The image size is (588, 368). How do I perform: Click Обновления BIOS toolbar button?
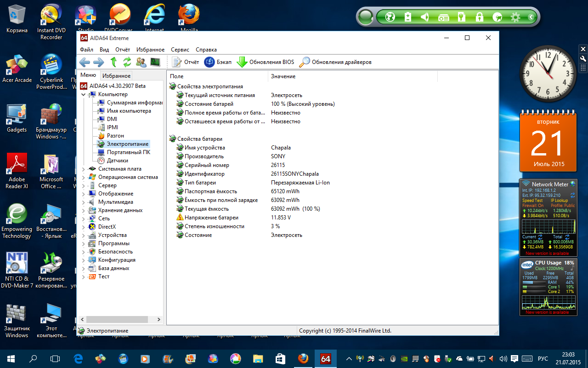point(265,62)
